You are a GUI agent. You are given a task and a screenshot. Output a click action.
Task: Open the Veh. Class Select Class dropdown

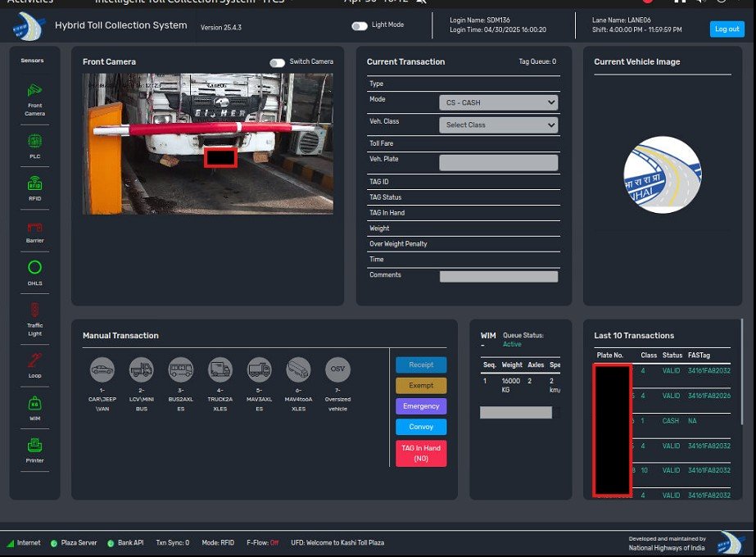(499, 125)
